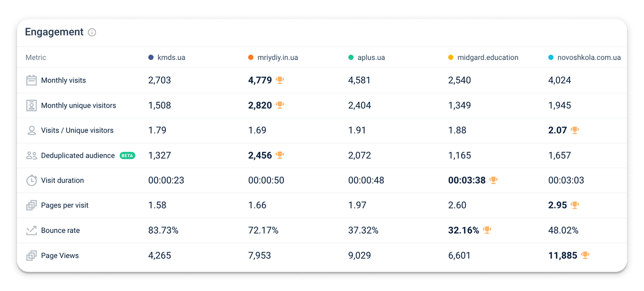Click the Bounce rate chart icon
The image size is (644, 291).
click(31, 230)
